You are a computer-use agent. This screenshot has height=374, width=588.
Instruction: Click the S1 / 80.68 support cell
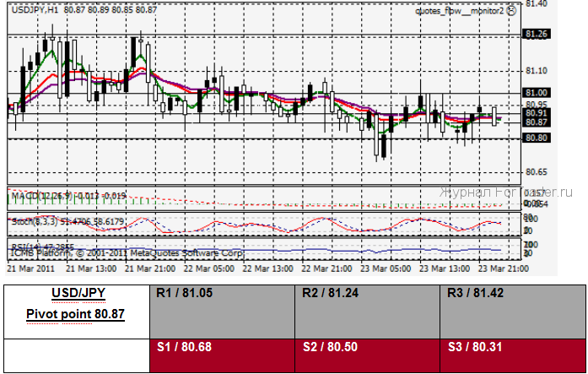(x=222, y=355)
